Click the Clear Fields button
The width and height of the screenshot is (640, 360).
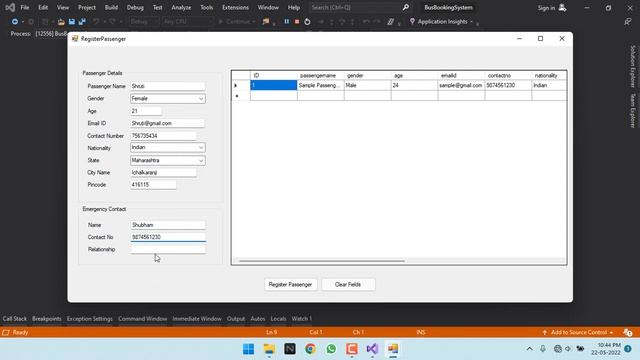pyautogui.click(x=348, y=284)
